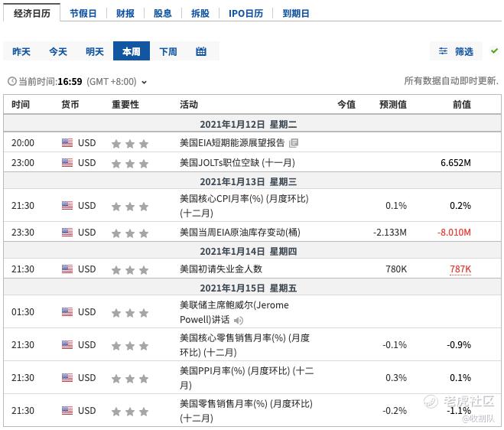Screen dimensions: 504x430
Task: Expand the GMT +8:00 timezone dropdown
Action: coord(145,83)
